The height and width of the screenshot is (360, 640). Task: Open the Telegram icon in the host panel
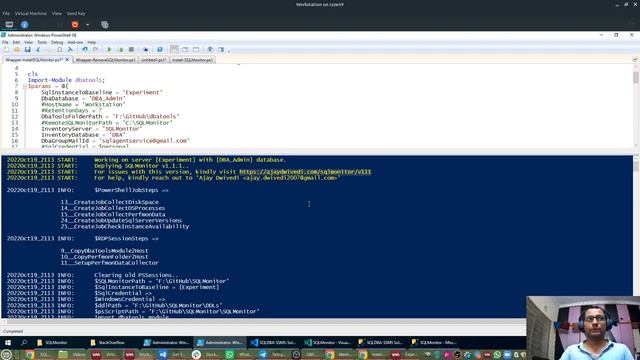(263, 355)
